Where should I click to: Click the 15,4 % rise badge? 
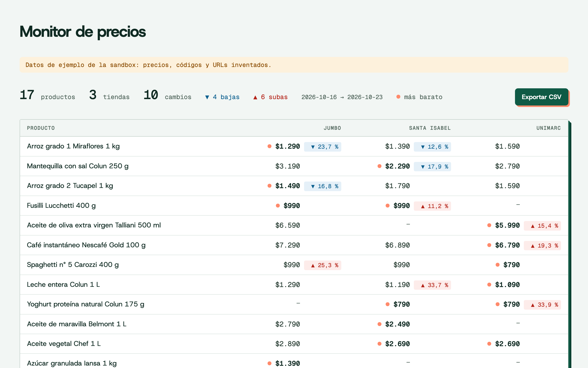tap(542, 226)
